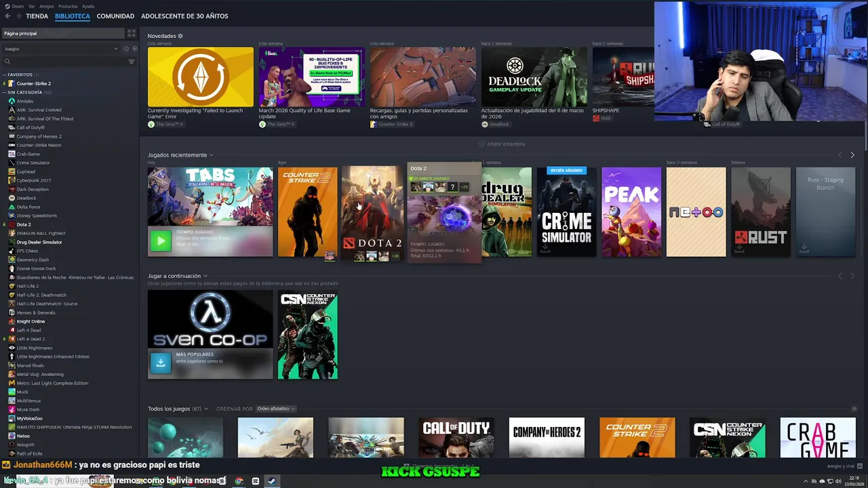Viewport: 868px width, 488px height.
Task: Open the Juegos filter dropdown
Action: point(61,49)
